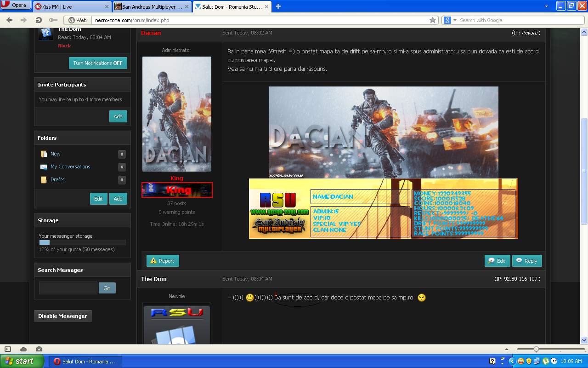Image resolution: width=588 pixels, height=368 pixels.
Task: Open the Block link under The Dom
Action: (x=64, y=46)
